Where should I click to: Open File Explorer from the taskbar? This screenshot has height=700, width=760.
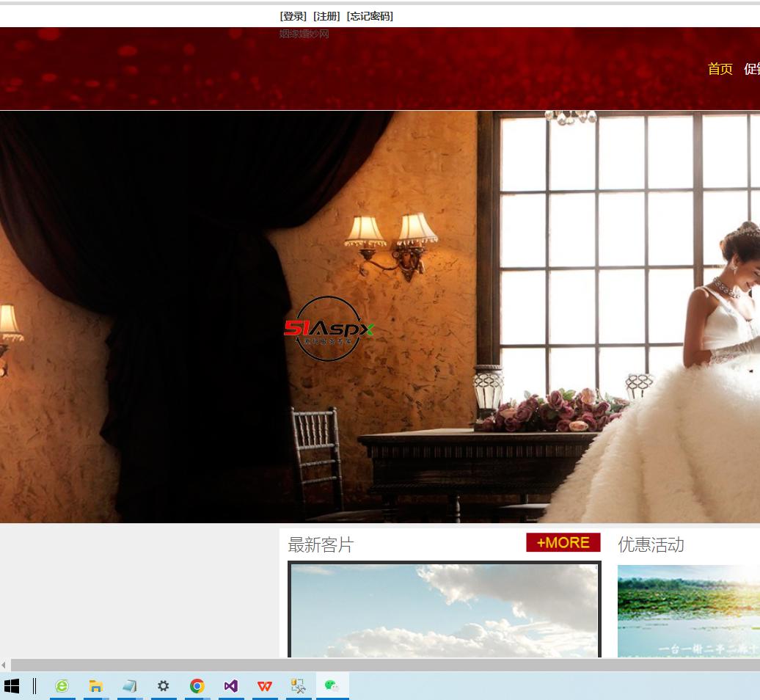[x=96, y=686]
